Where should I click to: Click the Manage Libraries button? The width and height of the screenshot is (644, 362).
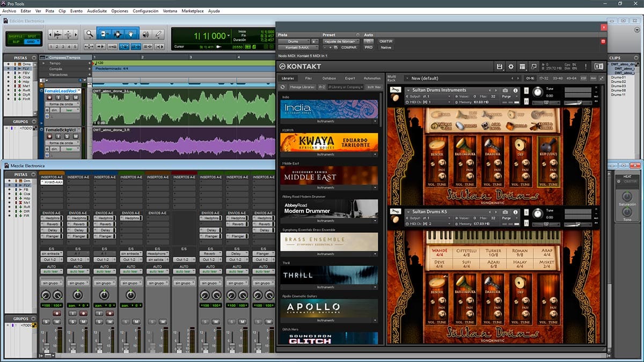pyautogui.click(x=302, y=87)
